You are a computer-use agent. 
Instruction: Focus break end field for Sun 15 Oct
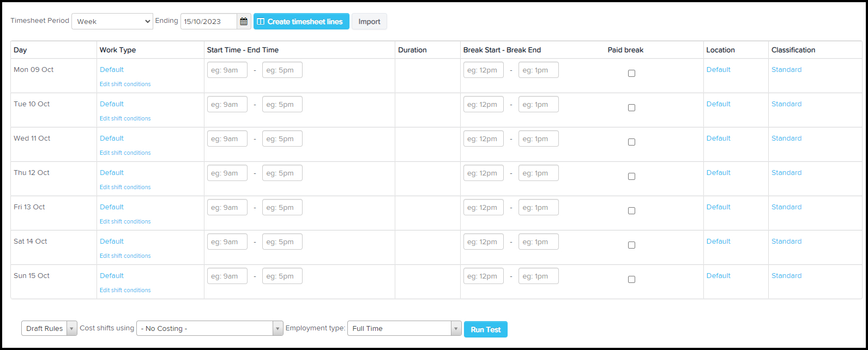coord(539,276)
